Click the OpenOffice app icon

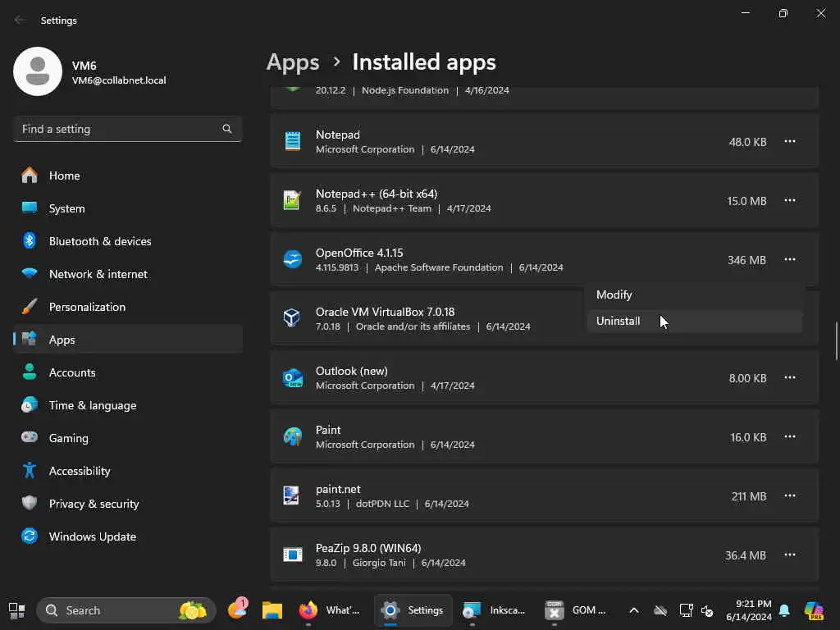(x=292, y=259)
